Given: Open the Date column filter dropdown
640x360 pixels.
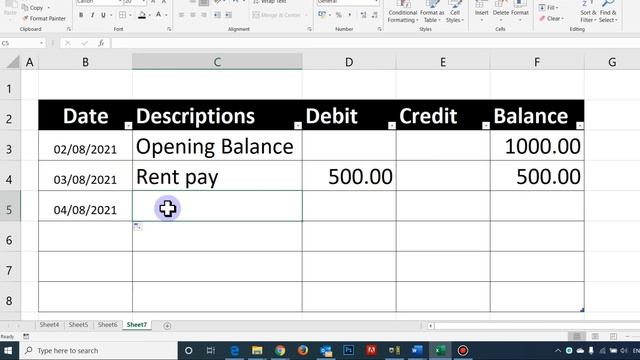Looking at the screenshot, I should 128,126.
